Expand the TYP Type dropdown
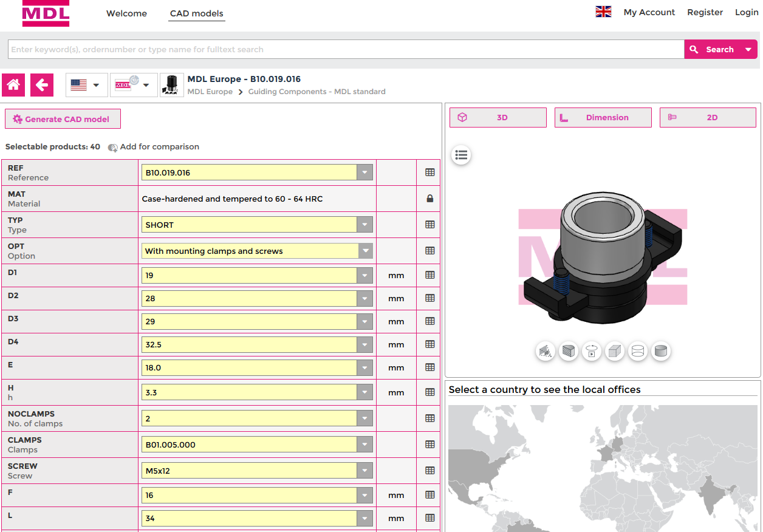763x532 pixels. click(364, 225)
